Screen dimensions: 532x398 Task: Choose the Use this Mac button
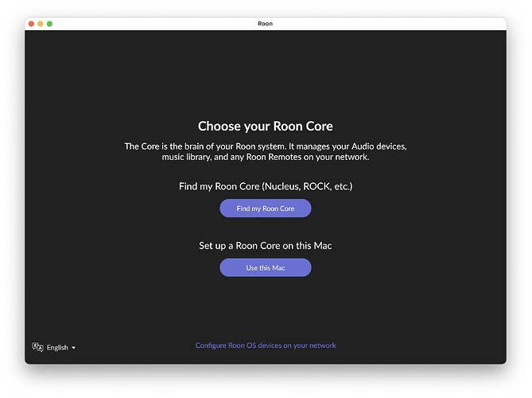point(265,267)
